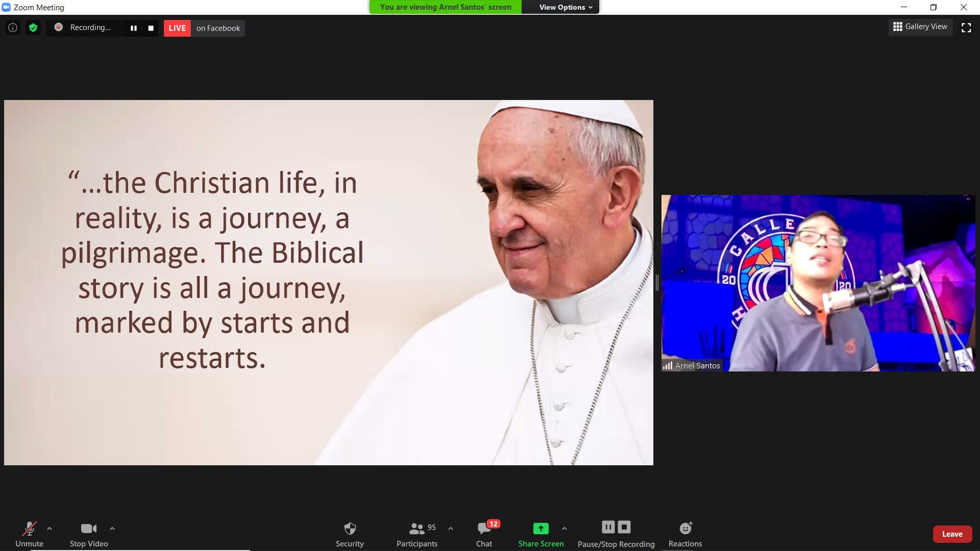Switch to Gallery View
The width and height of the screenshot is (980, 551).
(920, 27)
